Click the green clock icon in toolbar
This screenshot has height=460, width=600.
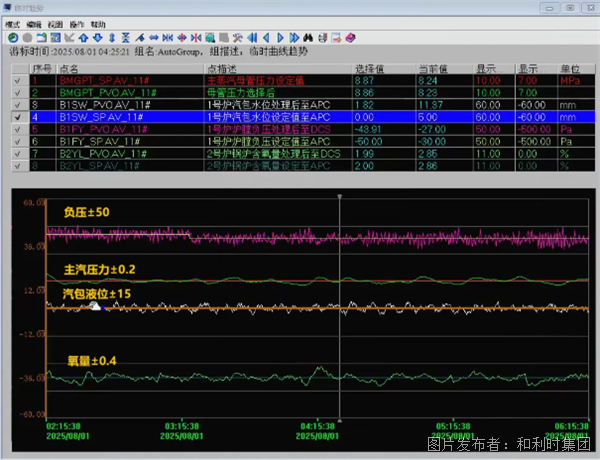(14, 38)
